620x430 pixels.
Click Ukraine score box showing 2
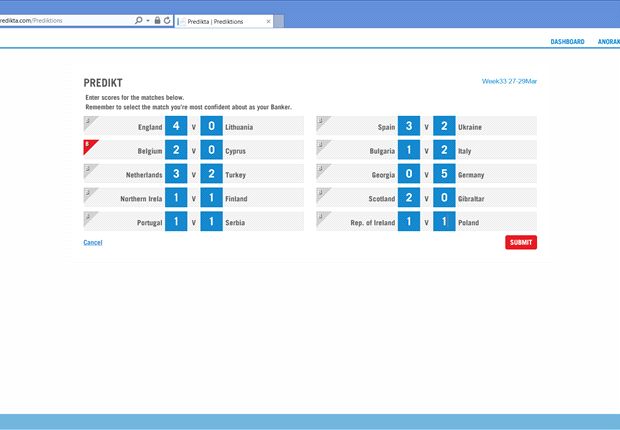(x=444, y=126)
